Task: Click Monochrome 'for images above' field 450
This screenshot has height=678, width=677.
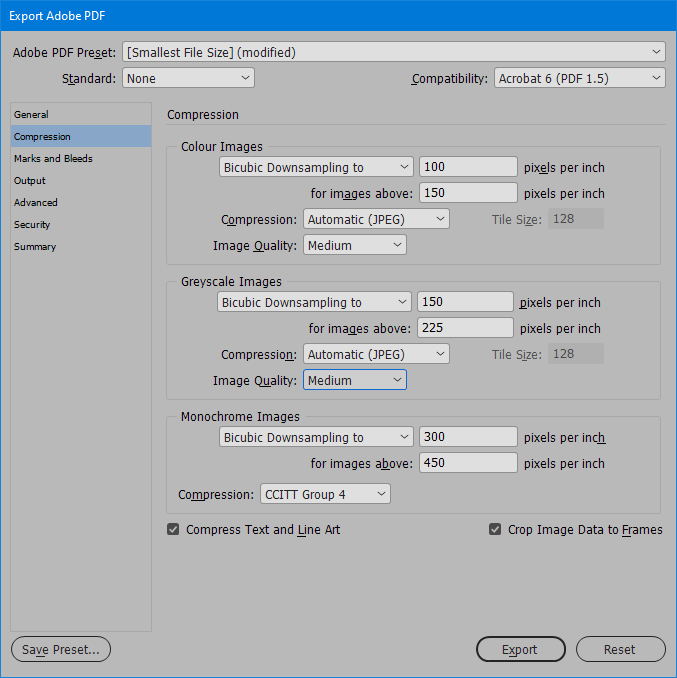Action: click(468, 463)
